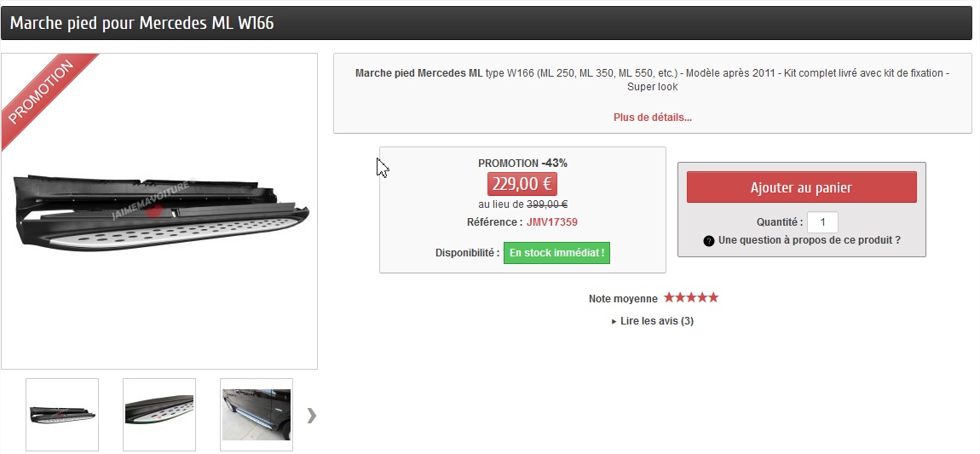Open 'Une question à propos de ce produit ?' link
This screenshot has width=980, height=454.
click(x=809, y=240)
